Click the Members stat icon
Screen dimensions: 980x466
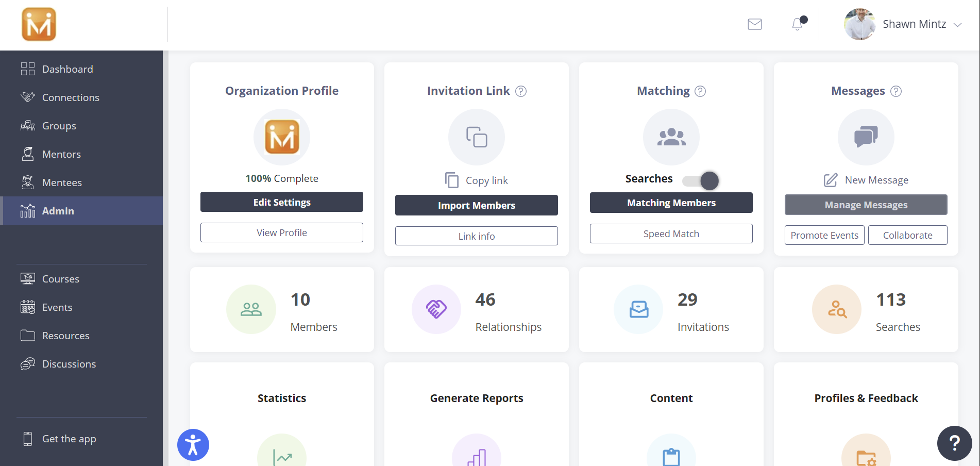pyautogui.click(x=251, y=309)
